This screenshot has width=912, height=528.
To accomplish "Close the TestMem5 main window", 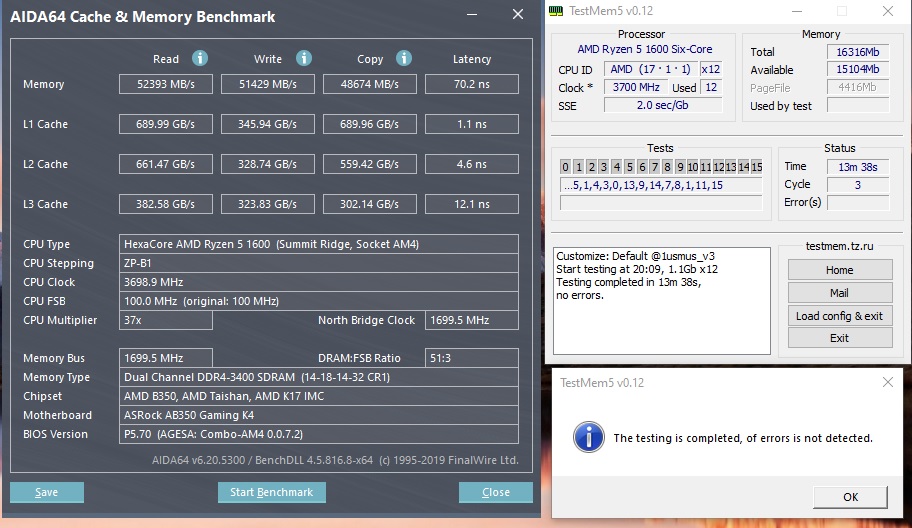I will click(x=888, y=11).
